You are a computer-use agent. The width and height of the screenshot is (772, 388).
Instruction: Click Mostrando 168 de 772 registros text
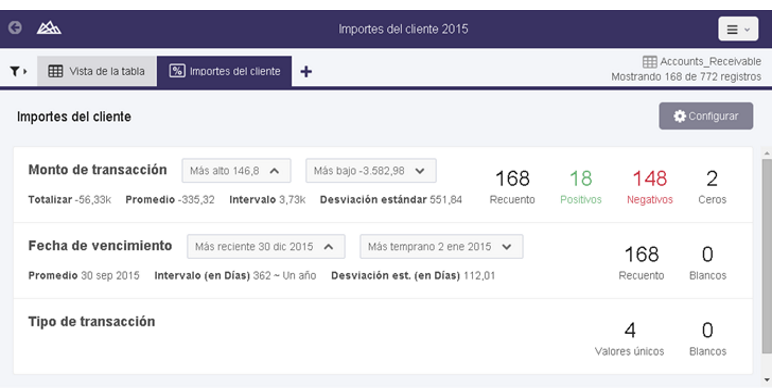coord(686,77)
